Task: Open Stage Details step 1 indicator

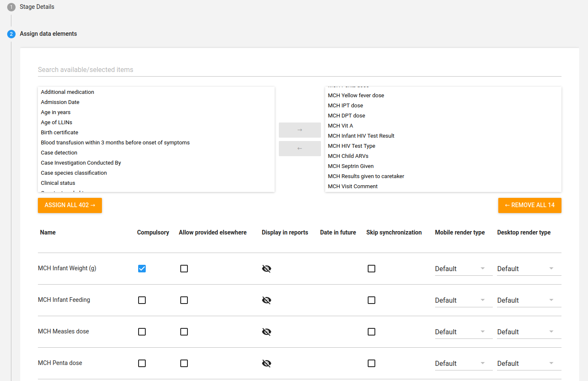Action: (11, 7)
